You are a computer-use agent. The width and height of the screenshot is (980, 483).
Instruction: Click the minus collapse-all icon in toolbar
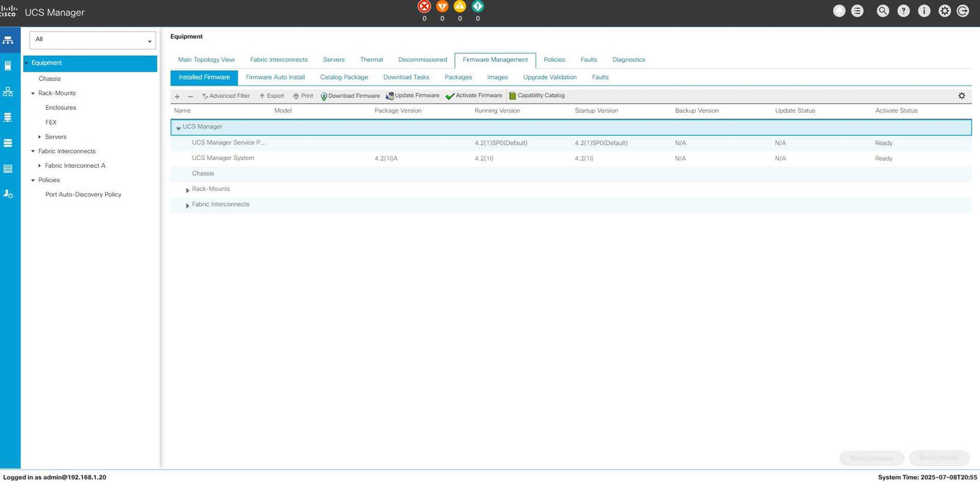click(x=191, y=97)
